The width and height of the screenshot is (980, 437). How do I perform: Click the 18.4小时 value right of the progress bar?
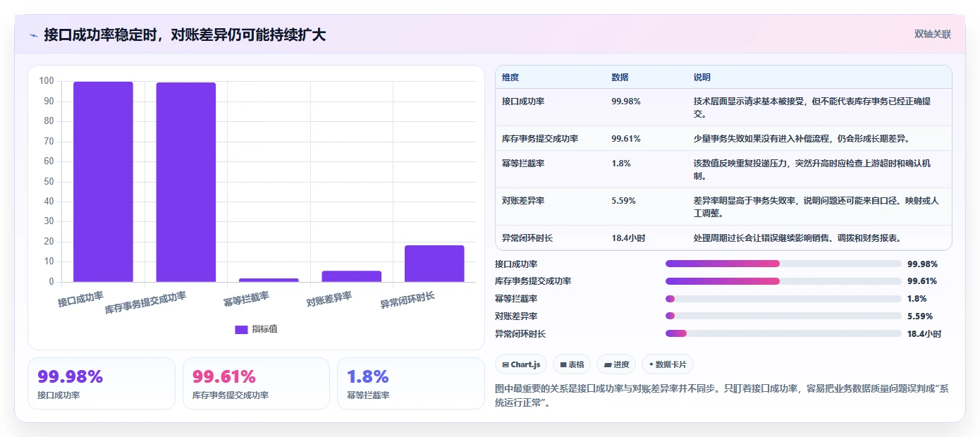point(924,333)
